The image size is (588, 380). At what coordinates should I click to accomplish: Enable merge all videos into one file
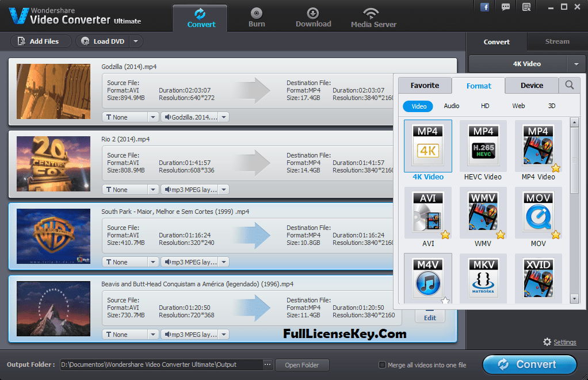click(x=381, y=364)
